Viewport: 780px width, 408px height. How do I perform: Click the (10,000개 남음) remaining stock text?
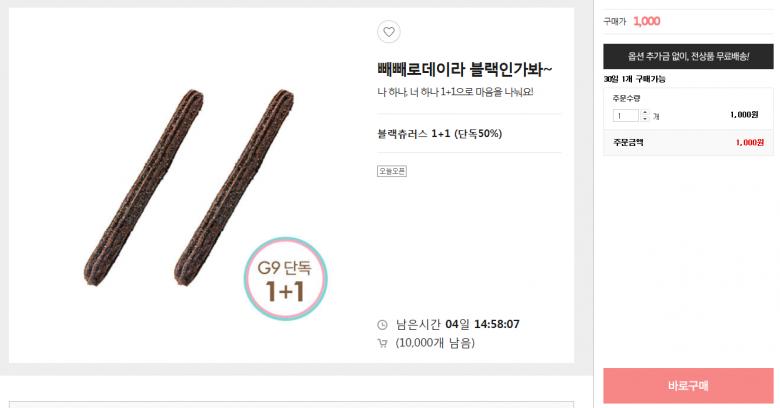point(435,343)
